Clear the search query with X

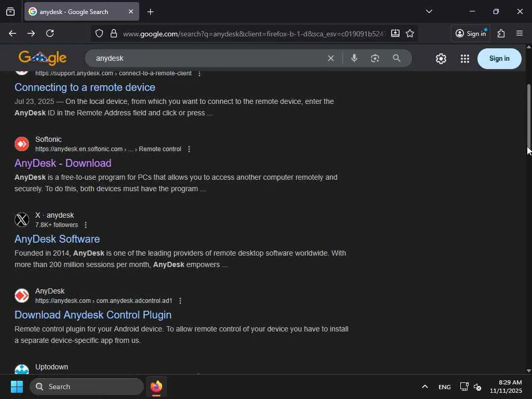(331, 58)
